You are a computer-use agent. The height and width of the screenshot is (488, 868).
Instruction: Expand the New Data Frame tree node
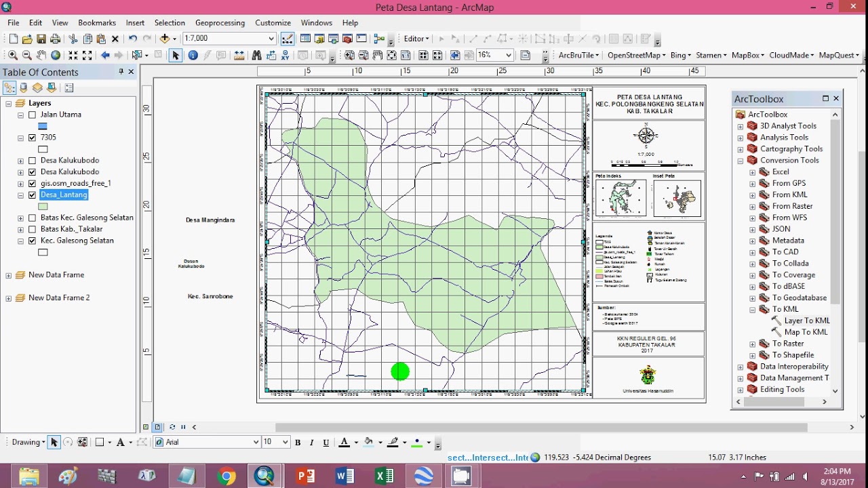[x=9, y=275]
